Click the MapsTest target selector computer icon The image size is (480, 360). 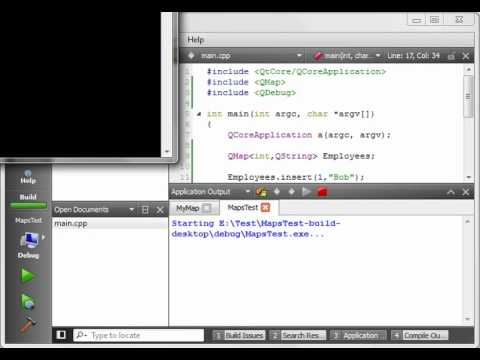click(29, 240)
